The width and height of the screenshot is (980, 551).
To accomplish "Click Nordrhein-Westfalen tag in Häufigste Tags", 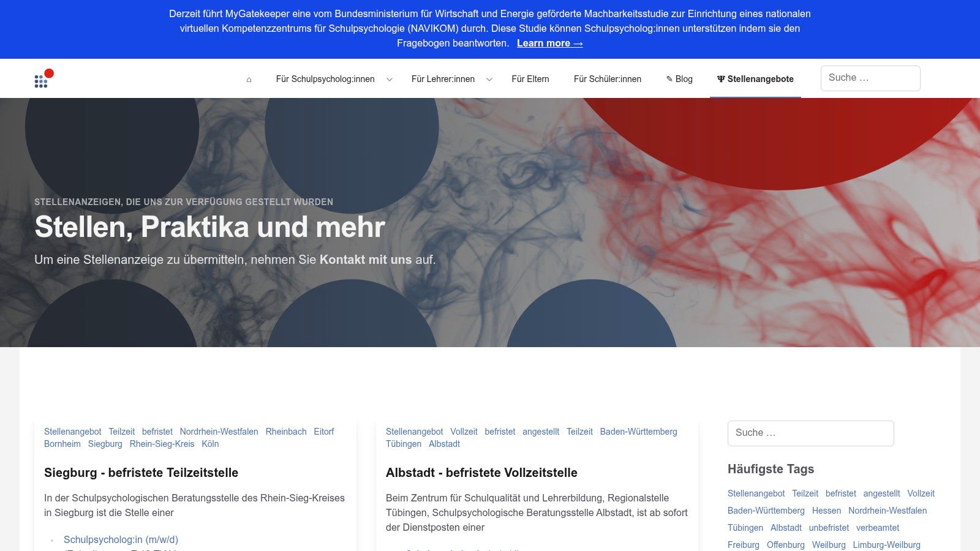I will click(888, 511).
